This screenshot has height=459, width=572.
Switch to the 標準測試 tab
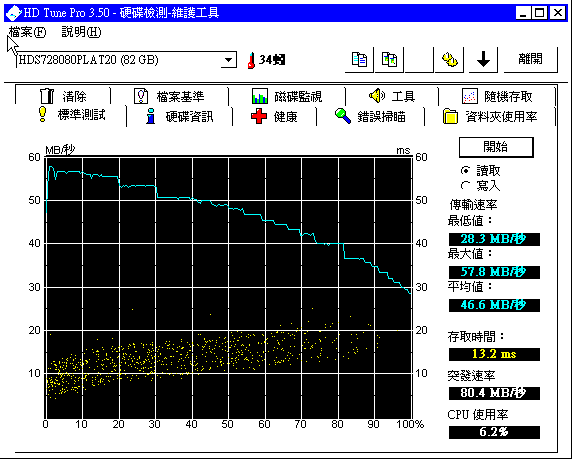(71, 115)
